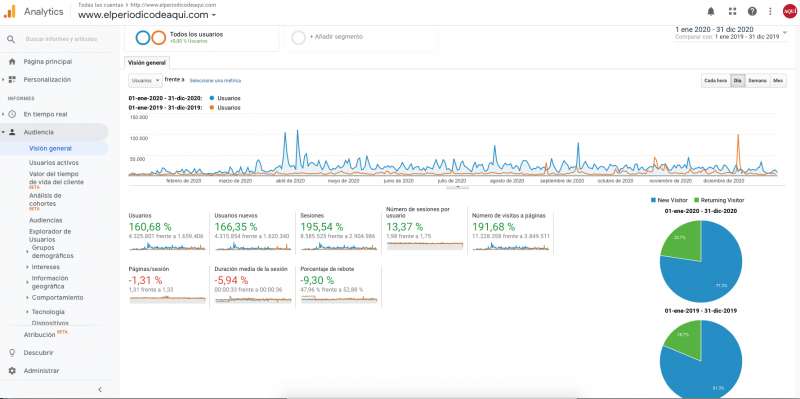Expand the Comportamiento submenu

click(27, 297)
